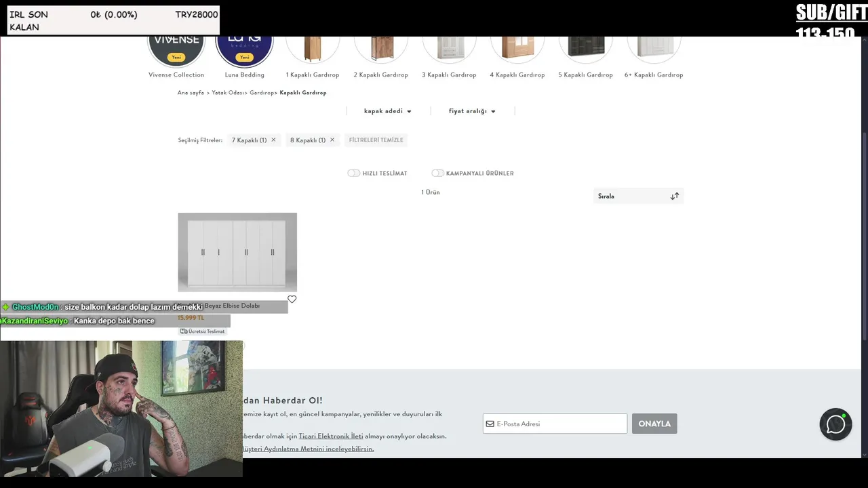
Task: Focus the E-Posta Adresi input field
Action: [x=555, y=424]
